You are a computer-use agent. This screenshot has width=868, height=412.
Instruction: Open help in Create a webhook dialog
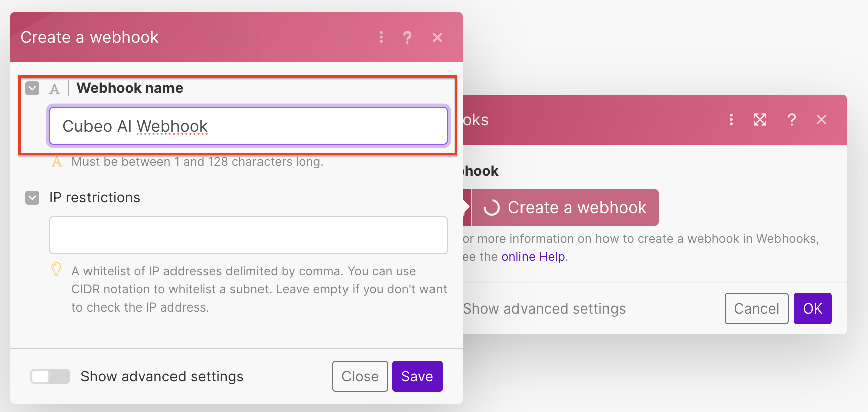407,37
